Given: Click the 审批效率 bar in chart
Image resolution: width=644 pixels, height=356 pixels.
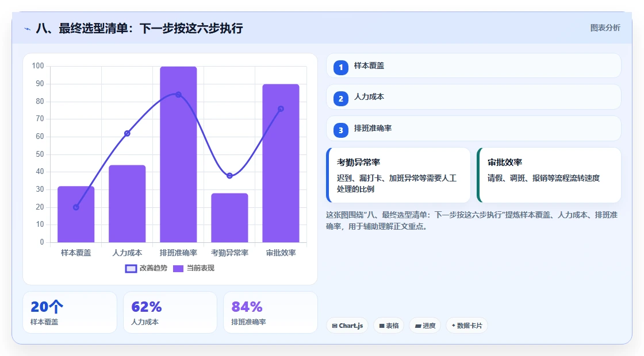Looking at the screenshot, I should (x=281, y=163).
